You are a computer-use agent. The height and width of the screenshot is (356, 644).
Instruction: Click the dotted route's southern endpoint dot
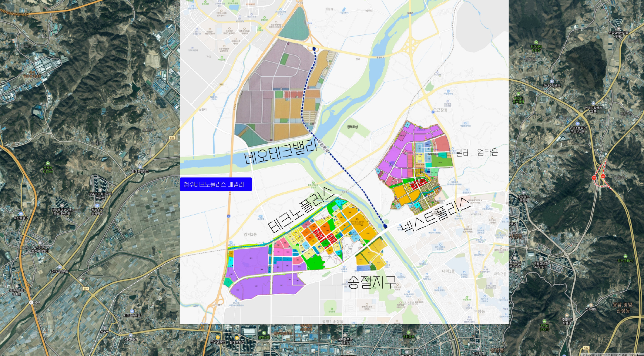tap(385, 226)
